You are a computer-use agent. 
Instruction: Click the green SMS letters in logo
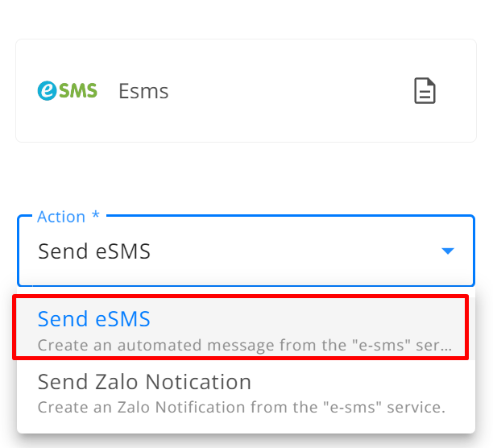tap(78, 90)
